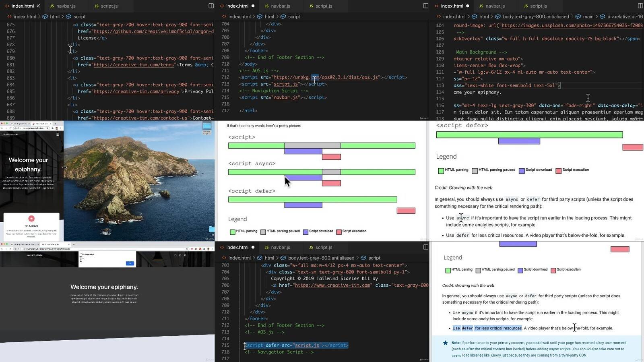644x362 pixels.
Task: Open hamburger menu on Jacinto Design page
Action: [58, 134]
